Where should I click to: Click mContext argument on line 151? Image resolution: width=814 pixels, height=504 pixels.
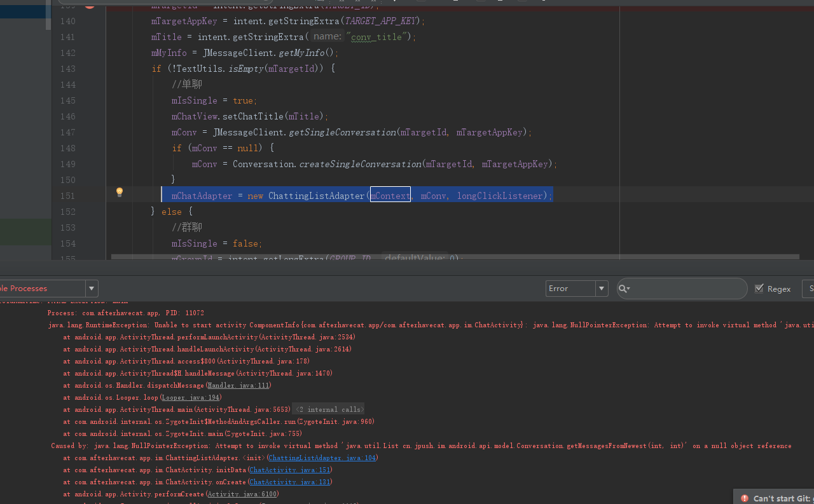point(390,196)
